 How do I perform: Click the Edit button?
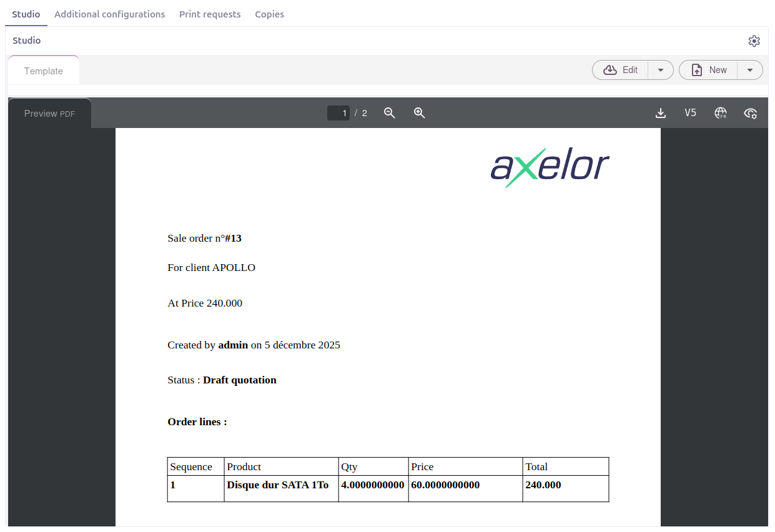[621, 70]
